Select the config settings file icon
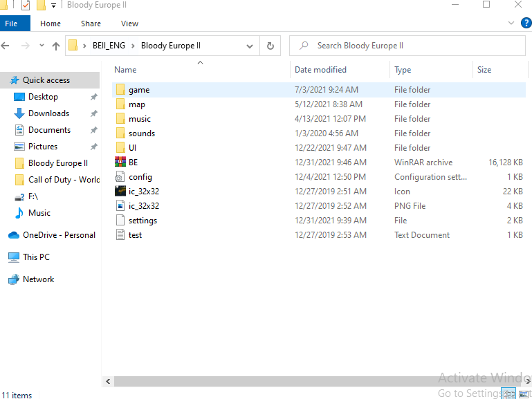532x399 pixels. 120,177
